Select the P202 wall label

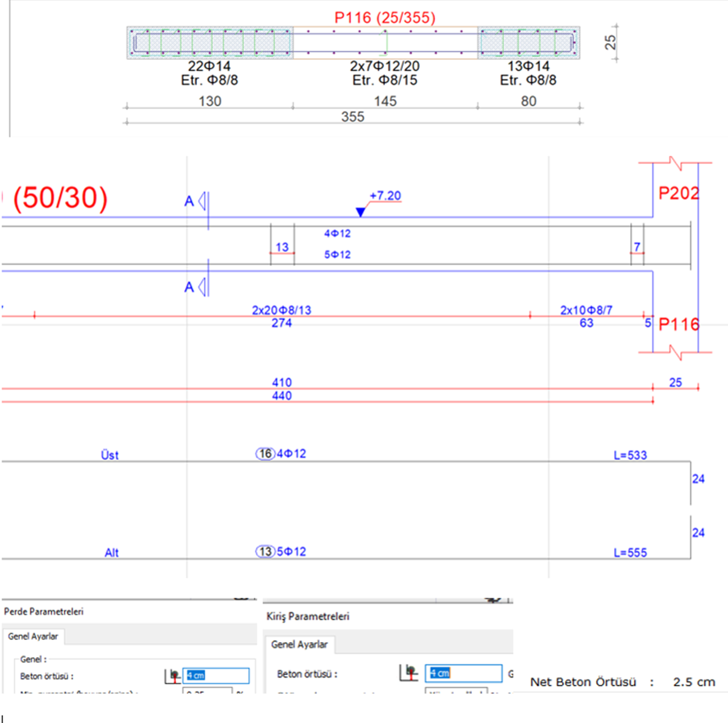678,193
